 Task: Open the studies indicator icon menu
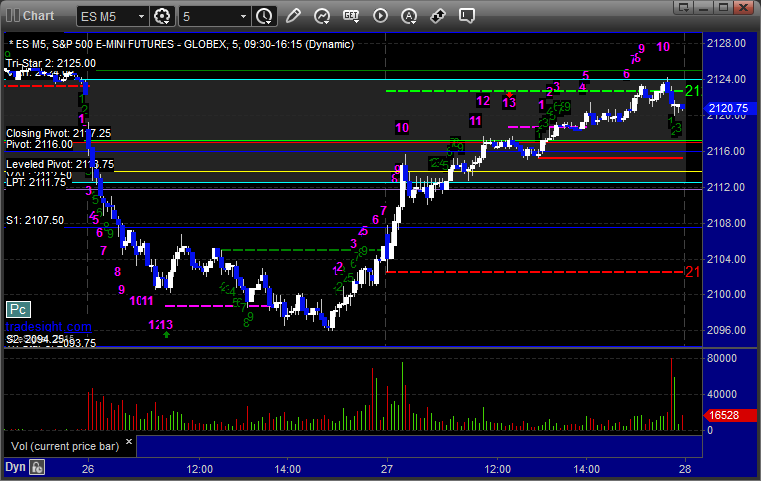322,16
